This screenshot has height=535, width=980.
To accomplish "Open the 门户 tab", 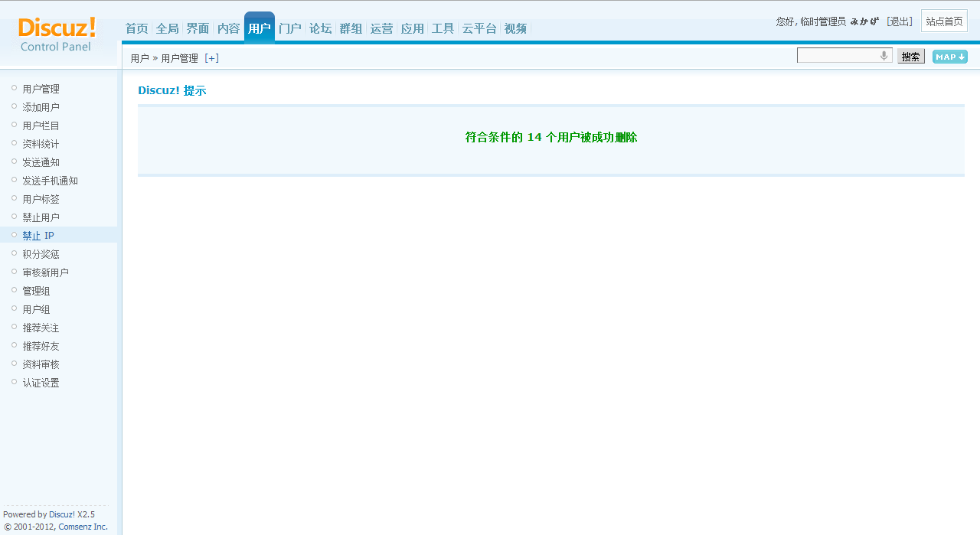I will coord(290,29).
